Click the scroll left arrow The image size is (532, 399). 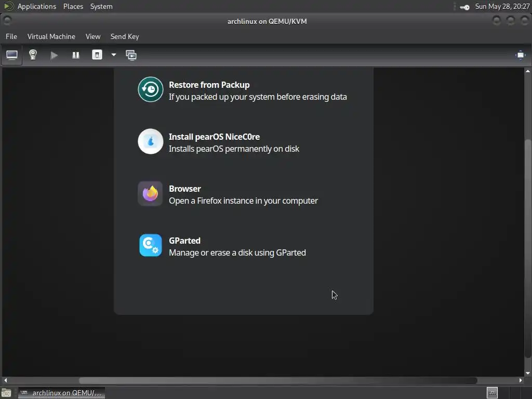point(5,380)
